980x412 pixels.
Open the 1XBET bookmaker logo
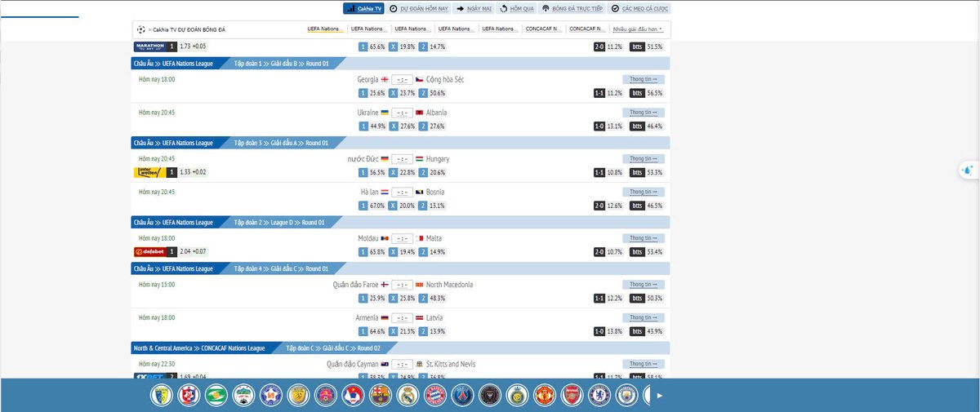pyautogui.click(x=150, y=377)
